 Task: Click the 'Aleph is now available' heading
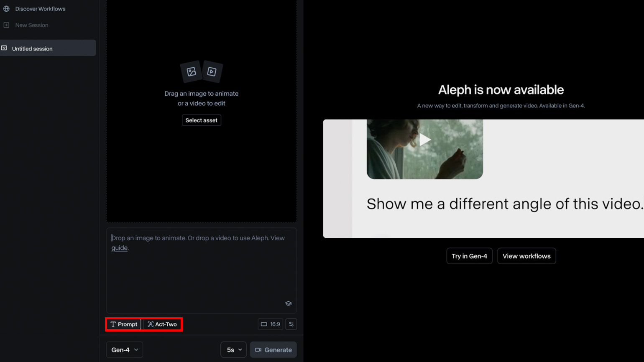click(501, 90)
